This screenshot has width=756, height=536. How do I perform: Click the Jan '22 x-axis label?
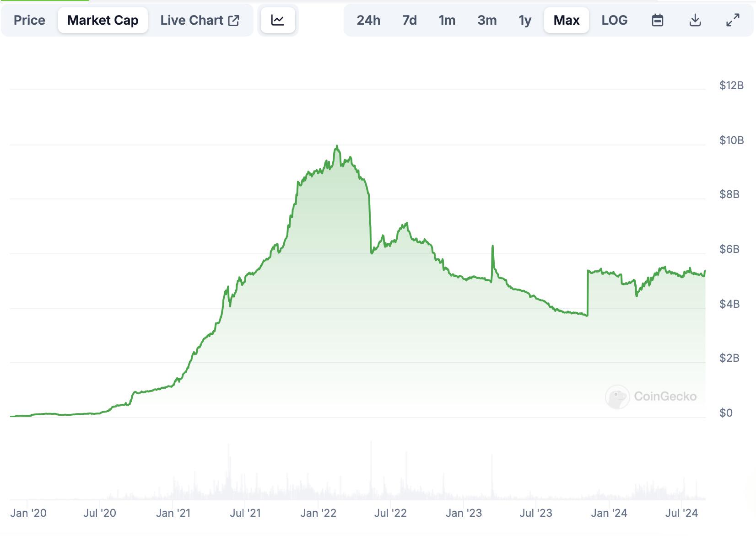click(x=318, y=513)
